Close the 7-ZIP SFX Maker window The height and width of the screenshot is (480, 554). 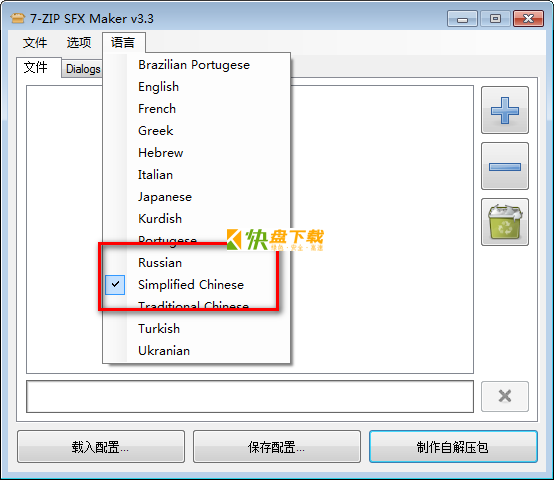[528, 19]
